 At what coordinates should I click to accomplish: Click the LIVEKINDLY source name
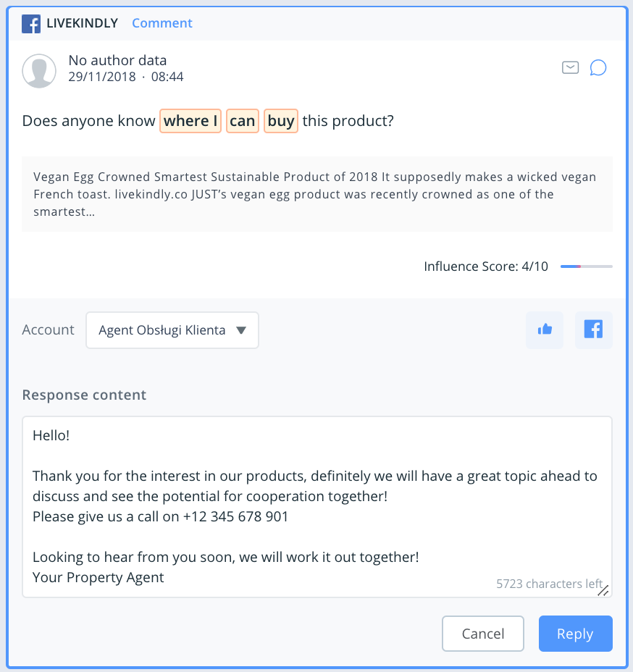click(x=82, y=23)
